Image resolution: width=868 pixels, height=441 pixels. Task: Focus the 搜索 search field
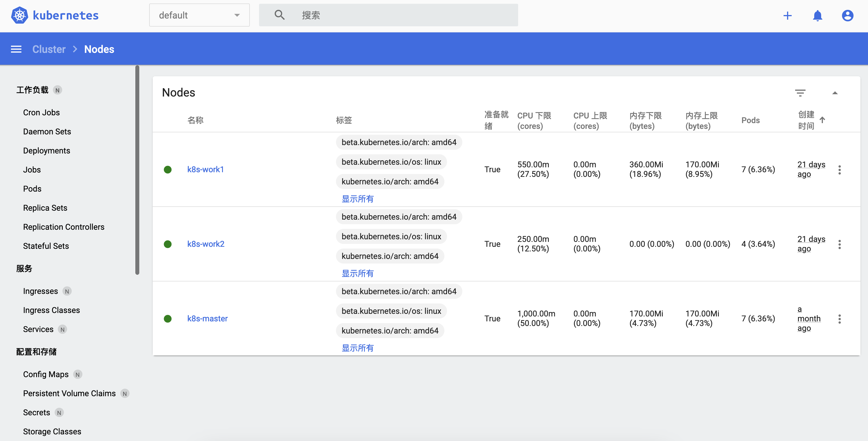tap(388, 15)
